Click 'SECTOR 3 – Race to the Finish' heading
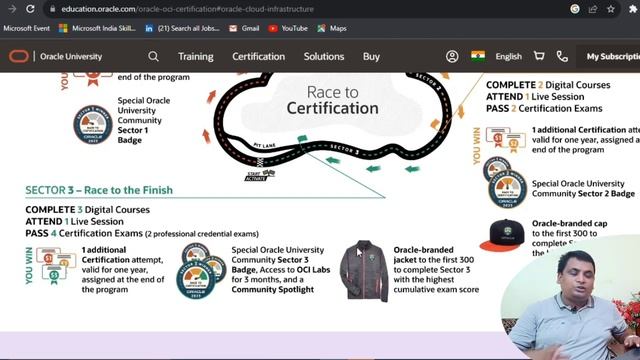This screenshot has height=360, width=640. click(99, 190)
